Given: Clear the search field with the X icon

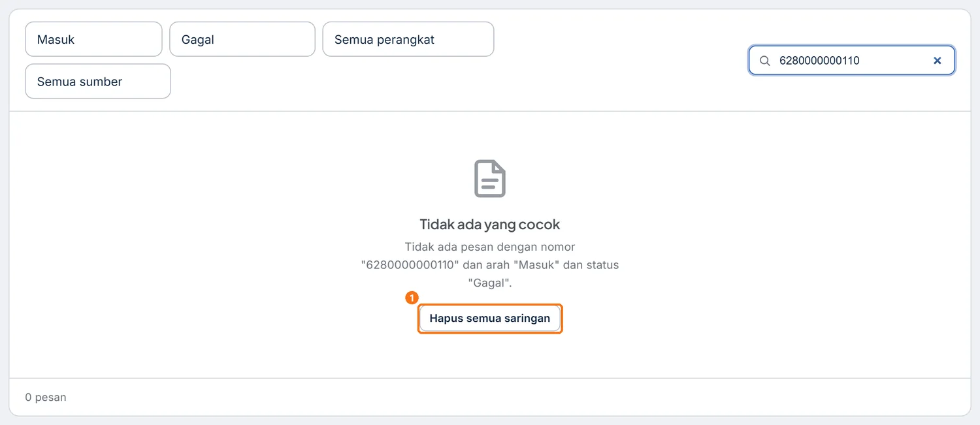Looking at the screenshot, I should 937,61.
